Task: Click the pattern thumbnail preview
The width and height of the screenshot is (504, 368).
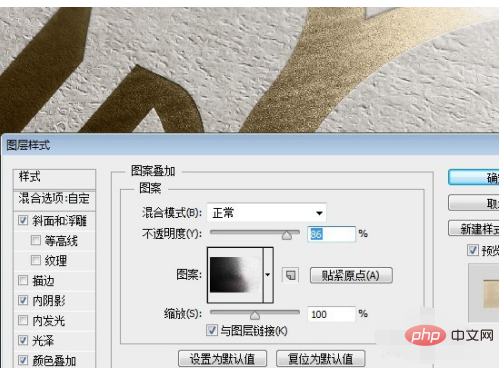Action: 235,275
